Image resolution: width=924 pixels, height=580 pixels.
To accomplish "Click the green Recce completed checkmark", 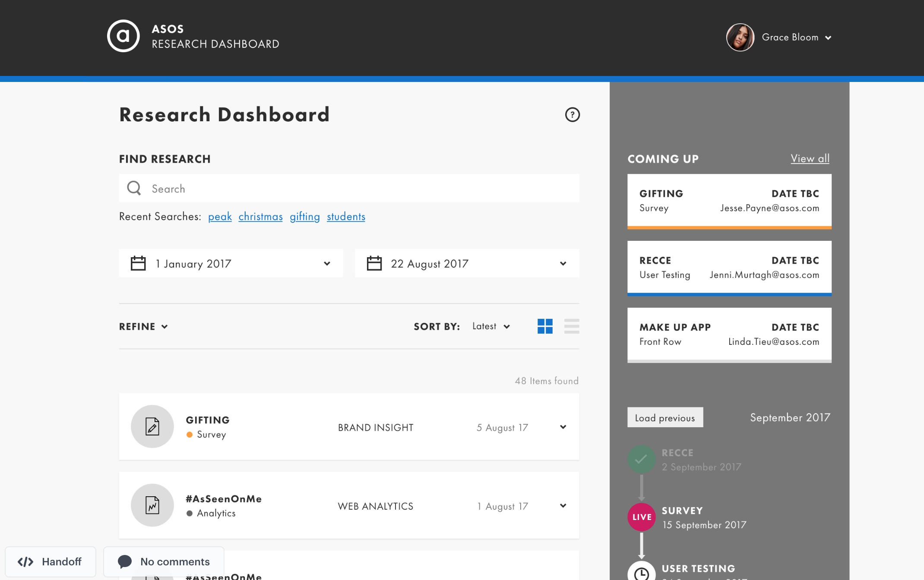I will coord(641,459).
